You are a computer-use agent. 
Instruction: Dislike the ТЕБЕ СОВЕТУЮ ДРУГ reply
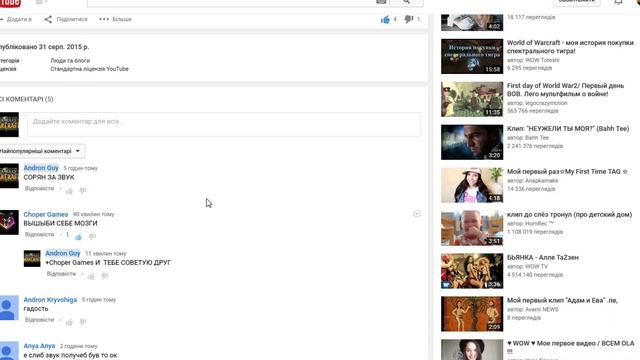(x=104, y=276)
